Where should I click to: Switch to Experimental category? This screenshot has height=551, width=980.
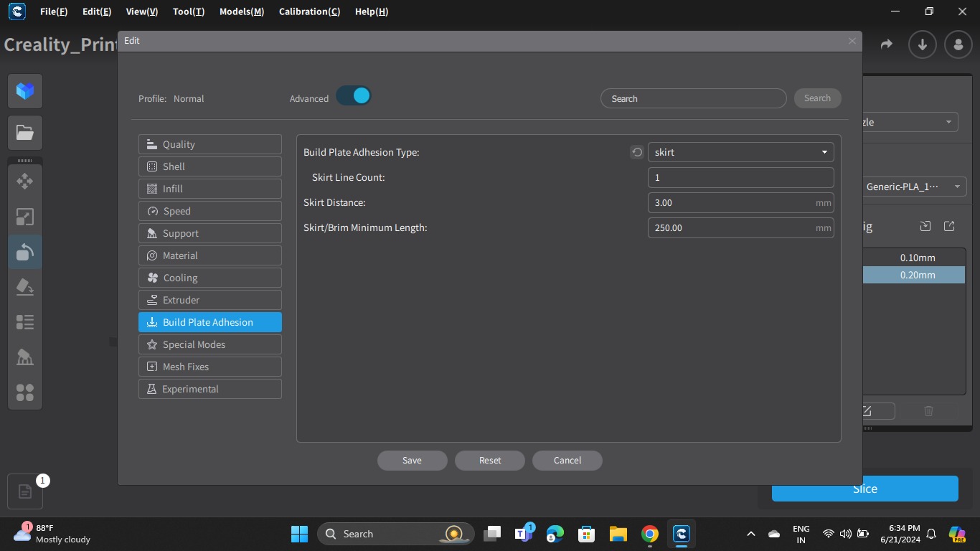(210, 389)
